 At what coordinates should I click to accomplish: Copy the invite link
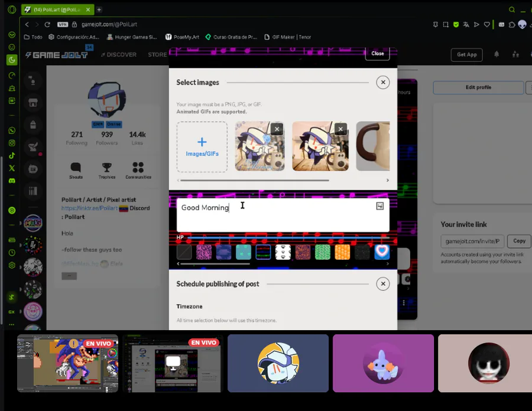coord(519,241)
